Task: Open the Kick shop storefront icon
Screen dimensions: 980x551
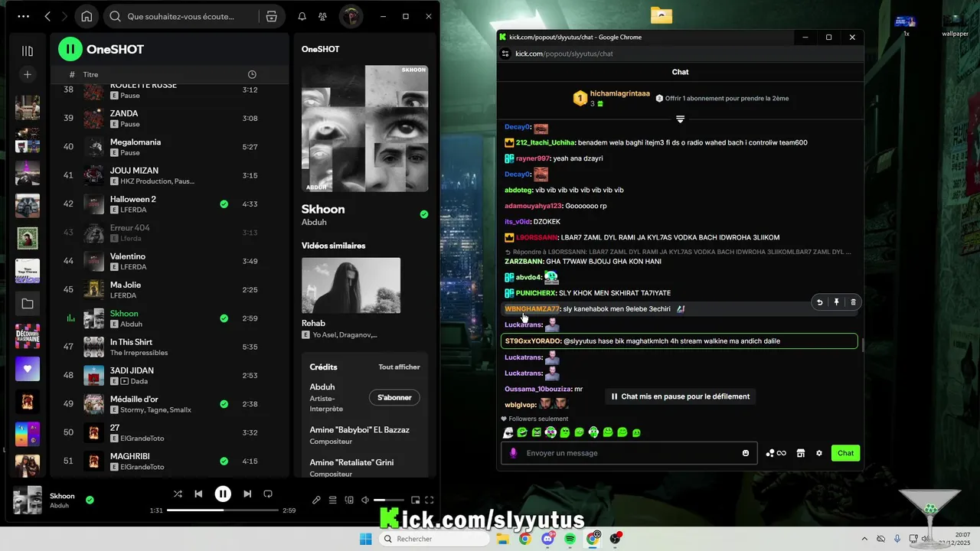Action: [x=801, y=453]
